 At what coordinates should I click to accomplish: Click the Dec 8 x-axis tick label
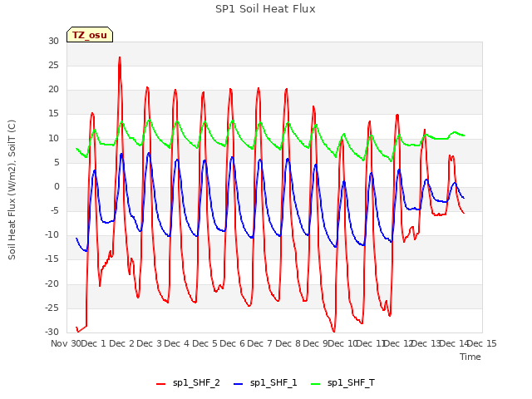pyautogui.click(x=288, y=343)
